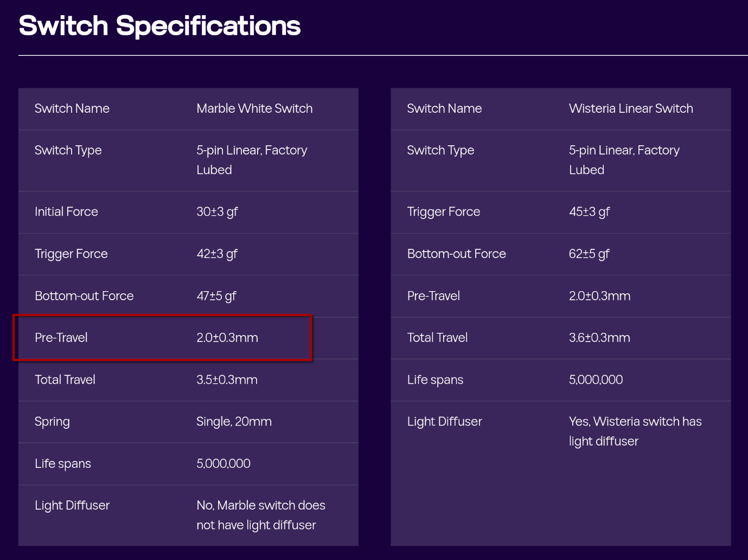The height and width of the screenshot is (560, 748).
Task: Click the Marble Pre-Travel value 2.0±0.3mm
Action: coord(227,338)
